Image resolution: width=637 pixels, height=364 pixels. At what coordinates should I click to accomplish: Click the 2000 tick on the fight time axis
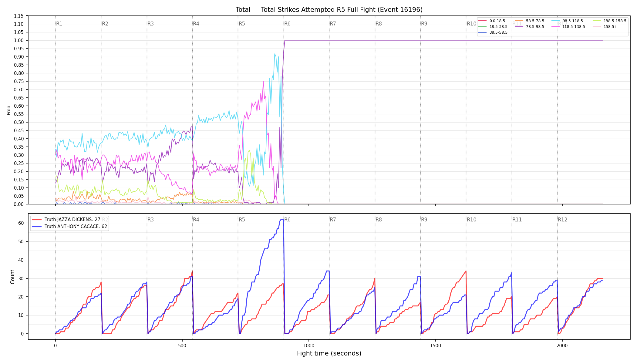coord(562,345)
